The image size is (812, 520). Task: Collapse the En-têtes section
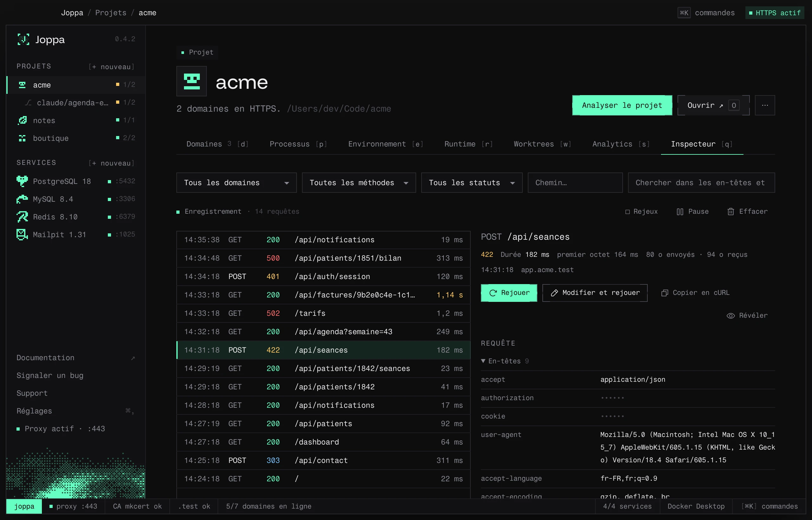click(x=505, y=361)
